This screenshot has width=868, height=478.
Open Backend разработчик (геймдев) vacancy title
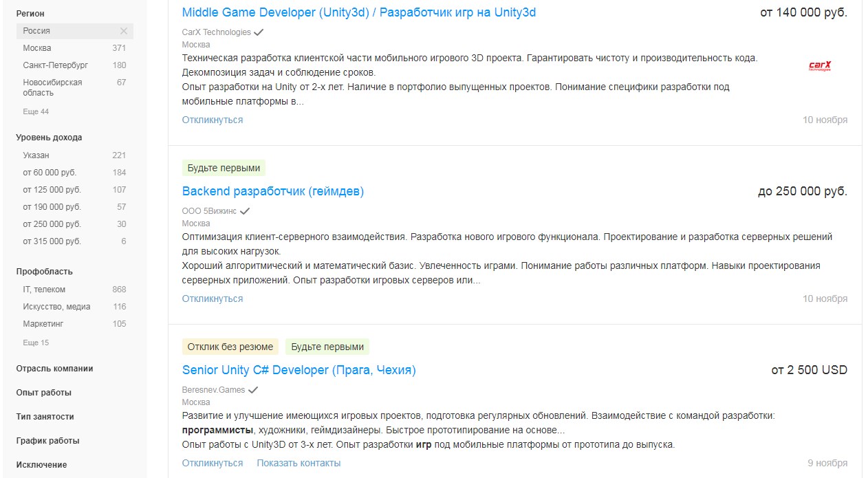tap(272, 191)
